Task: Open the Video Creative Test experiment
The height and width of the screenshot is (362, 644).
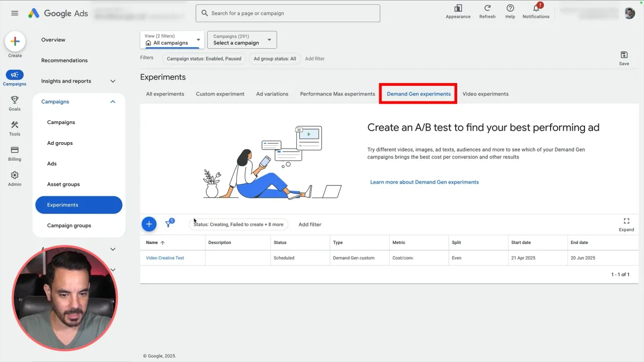Action: 165,258
